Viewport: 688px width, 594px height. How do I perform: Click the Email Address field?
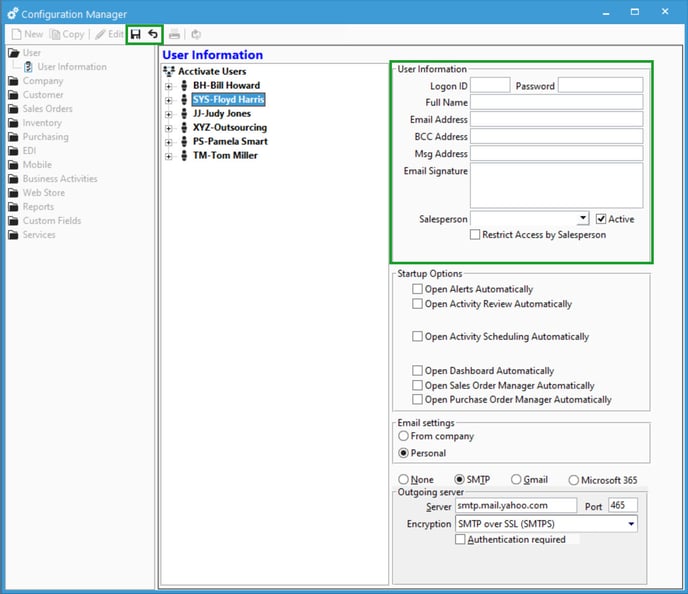(557, 119)
